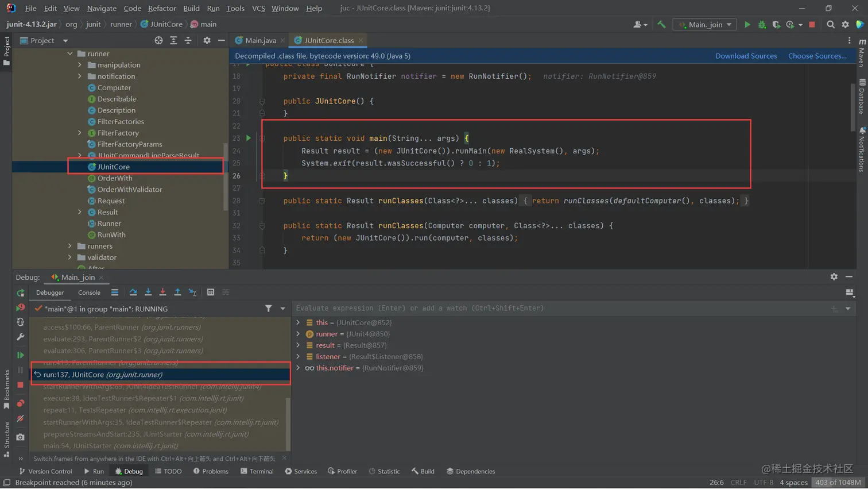Screen dimensions: 868x489
Task: Click the Step Into debug icon
Action: [148, 292]
